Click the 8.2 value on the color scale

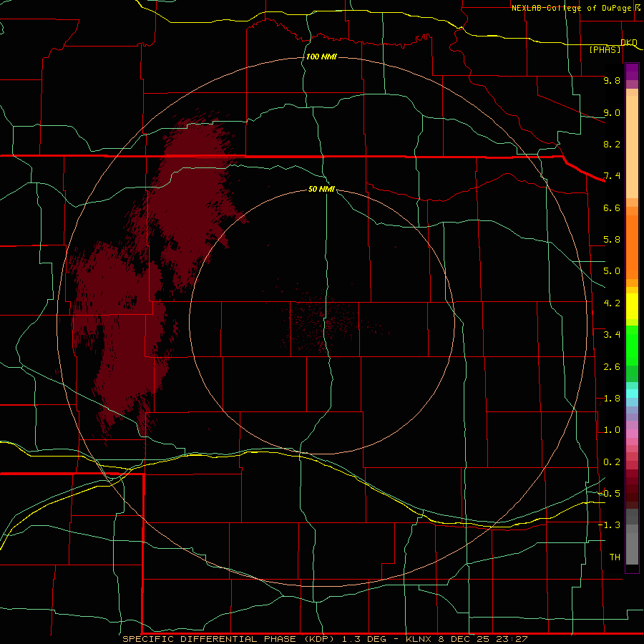pyautogui.click(x=612, y=144)
